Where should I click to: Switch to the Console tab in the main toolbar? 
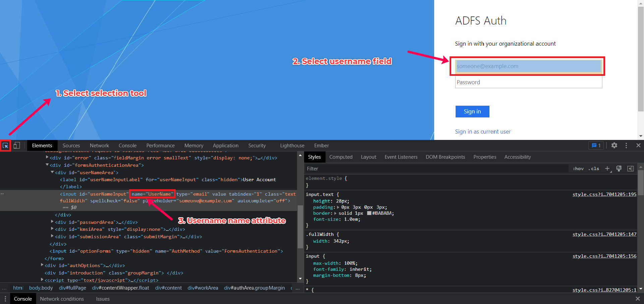pos(127,146)
